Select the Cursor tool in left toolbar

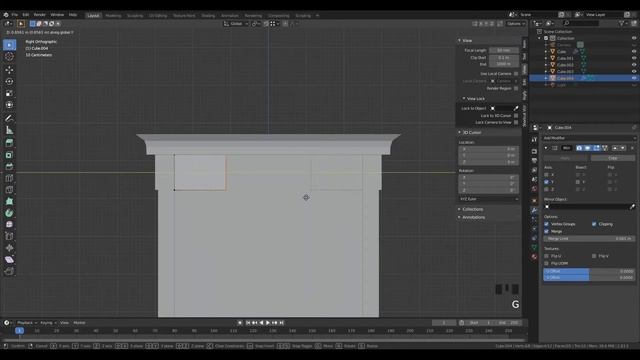[x=9, y=57]
